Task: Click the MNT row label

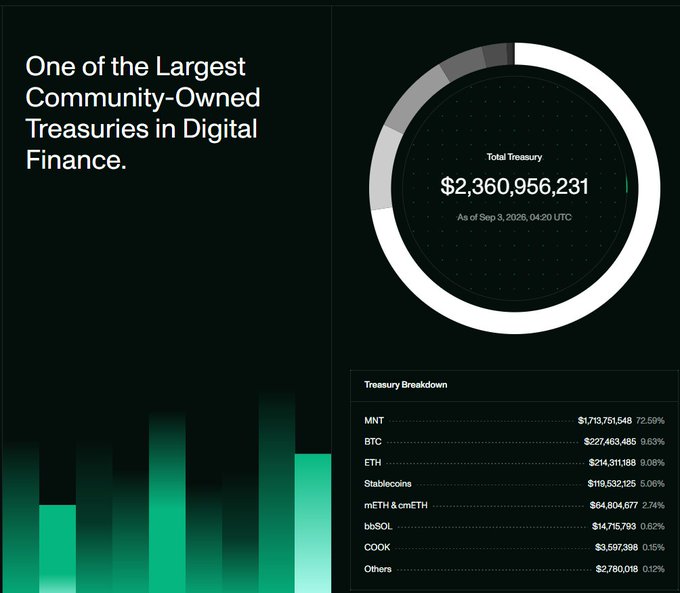Action: click(374, 420)
